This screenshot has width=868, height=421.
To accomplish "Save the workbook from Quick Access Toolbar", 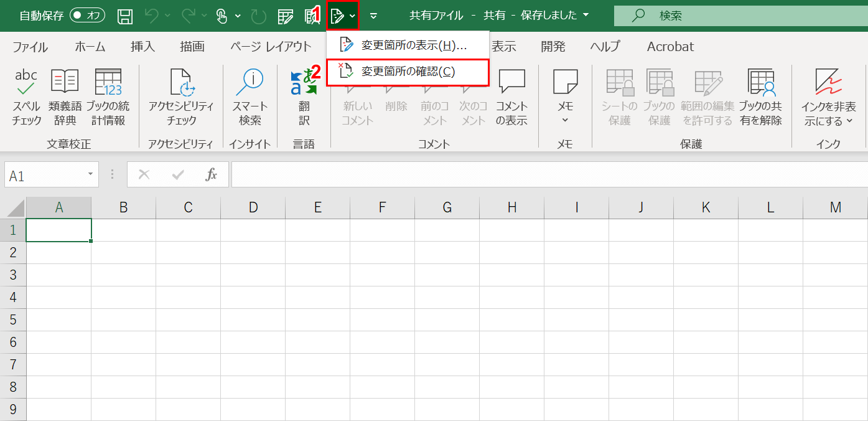I will tap(124, 16).
